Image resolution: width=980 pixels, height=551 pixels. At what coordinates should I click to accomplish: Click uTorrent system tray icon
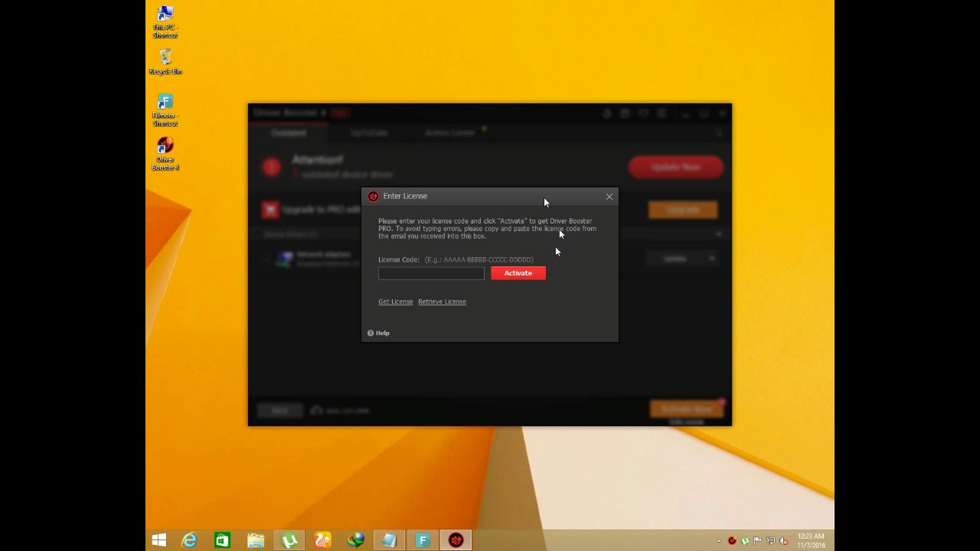click(745, 541)
